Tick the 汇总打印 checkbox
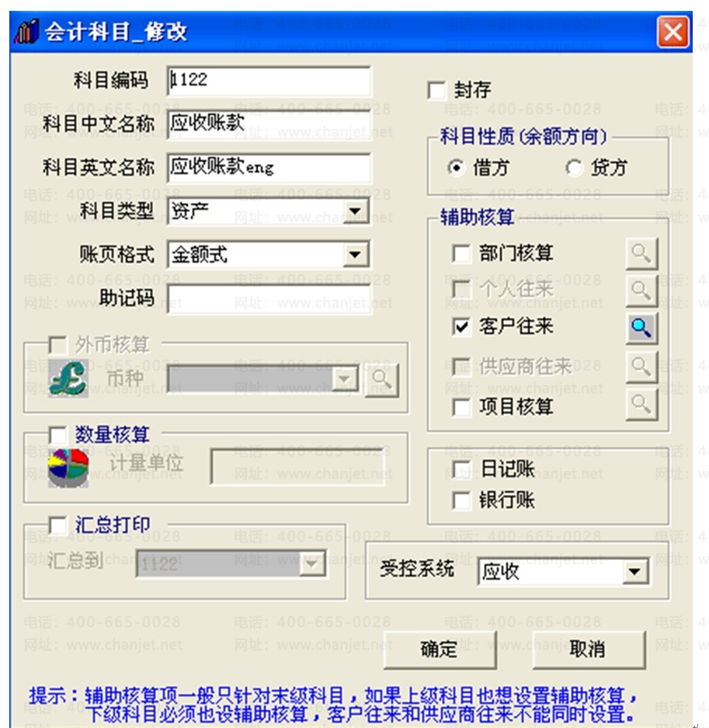 tap(57, 525)
